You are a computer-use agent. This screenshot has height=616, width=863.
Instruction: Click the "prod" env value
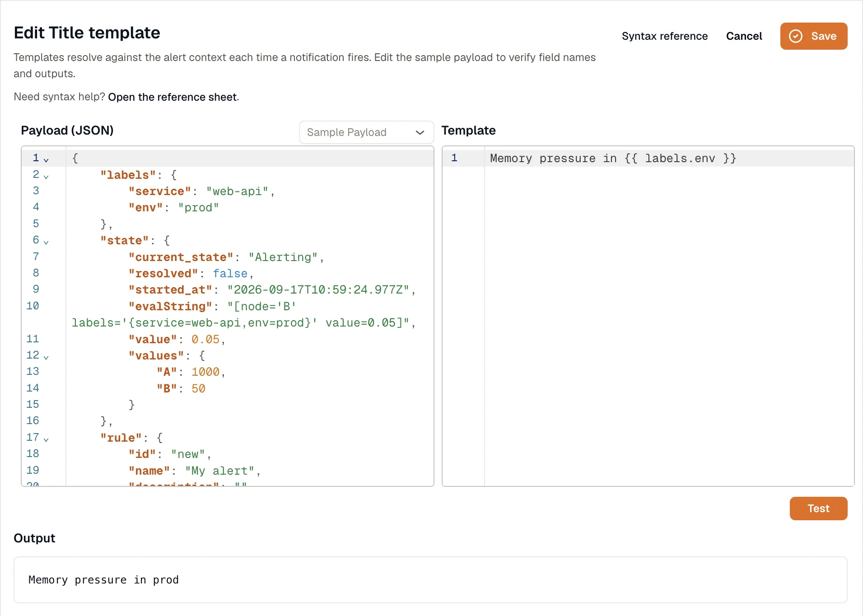(198, 208)
